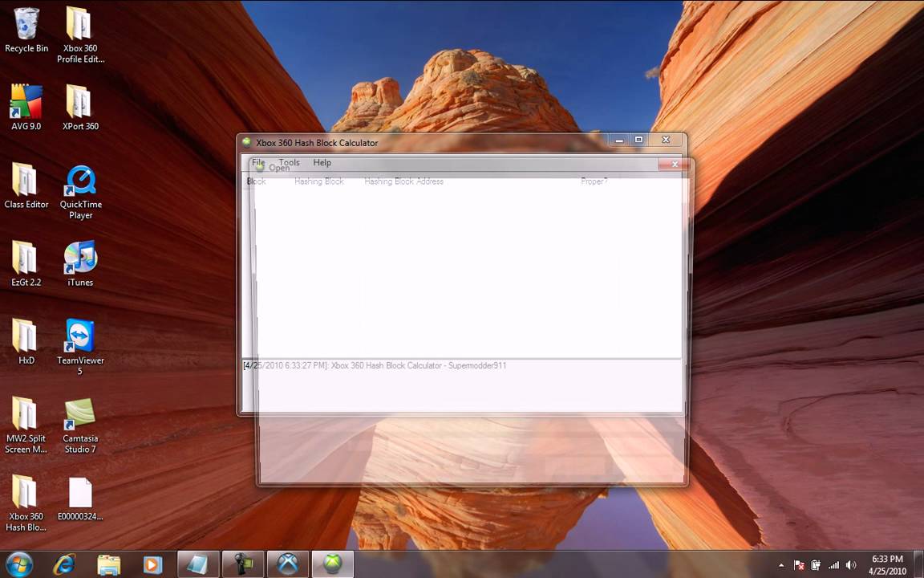Open the volume speaker tray icon
Screen dimensions: 924x578
pos(850,565)
